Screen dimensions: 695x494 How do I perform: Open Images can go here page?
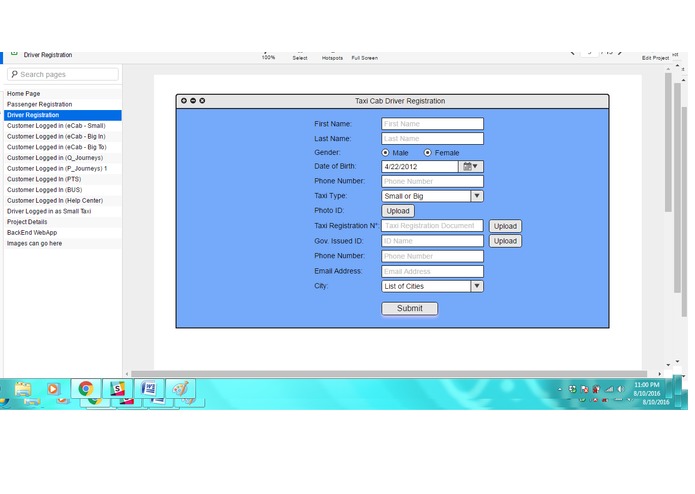(62, 243)
